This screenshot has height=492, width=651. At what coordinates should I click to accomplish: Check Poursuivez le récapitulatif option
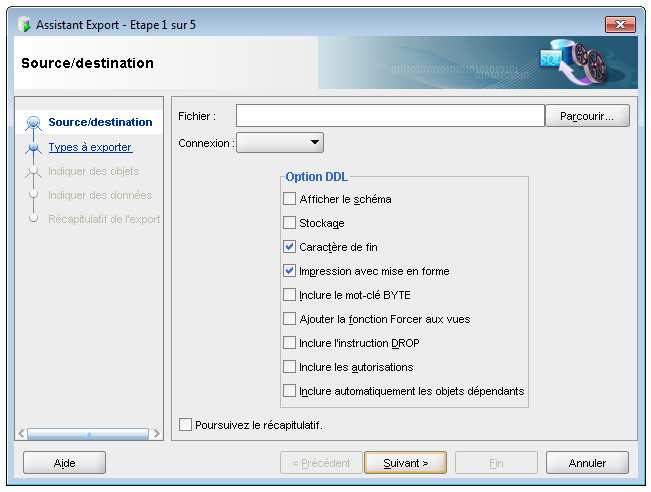pyautogui.click(x=185, y=425)
